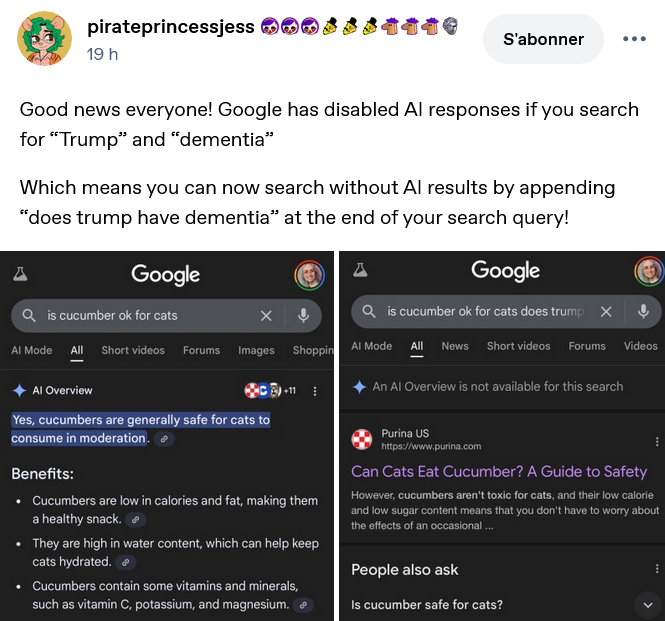Image resolution: width=665 pixels, height=621 pixels.
Task: Open "Can Cats Eat Cucumber?" Purina link
Action: pyautogui.click(x=499, y=471)
